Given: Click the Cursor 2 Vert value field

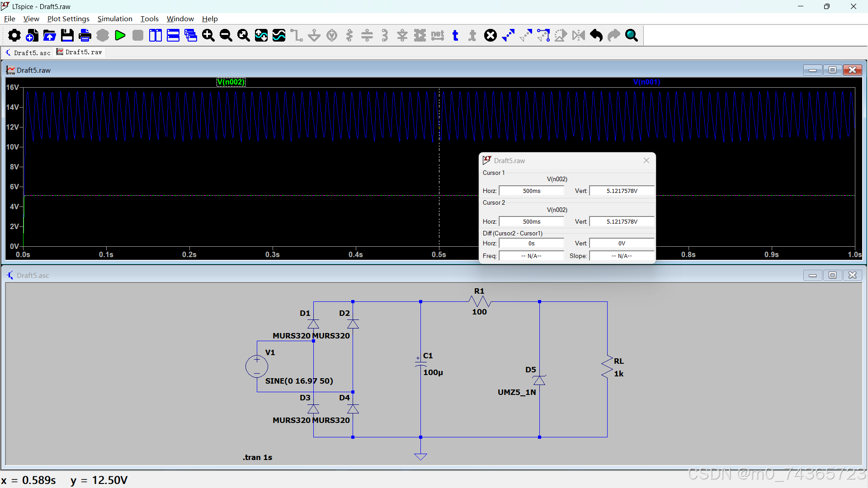Looking at the screenshot, I should click(622, 221).
